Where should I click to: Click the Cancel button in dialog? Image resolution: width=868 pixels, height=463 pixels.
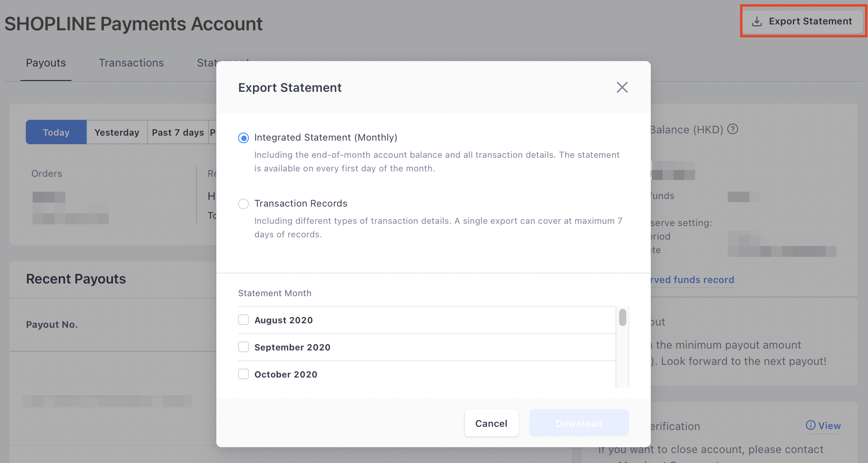tap(491, 423)
